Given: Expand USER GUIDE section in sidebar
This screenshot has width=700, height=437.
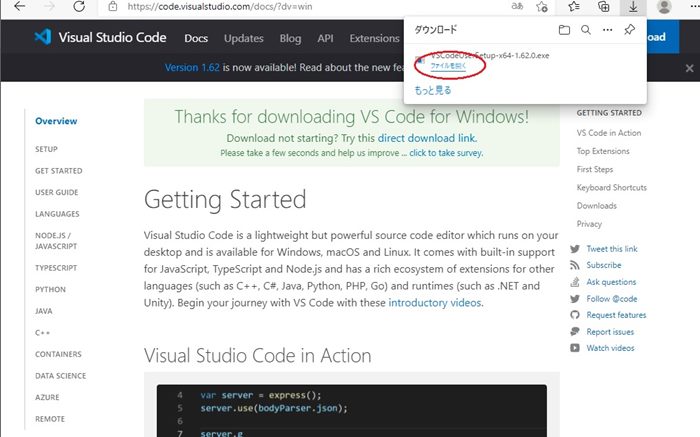Looking at the screenshot, I should click(57, 192).
